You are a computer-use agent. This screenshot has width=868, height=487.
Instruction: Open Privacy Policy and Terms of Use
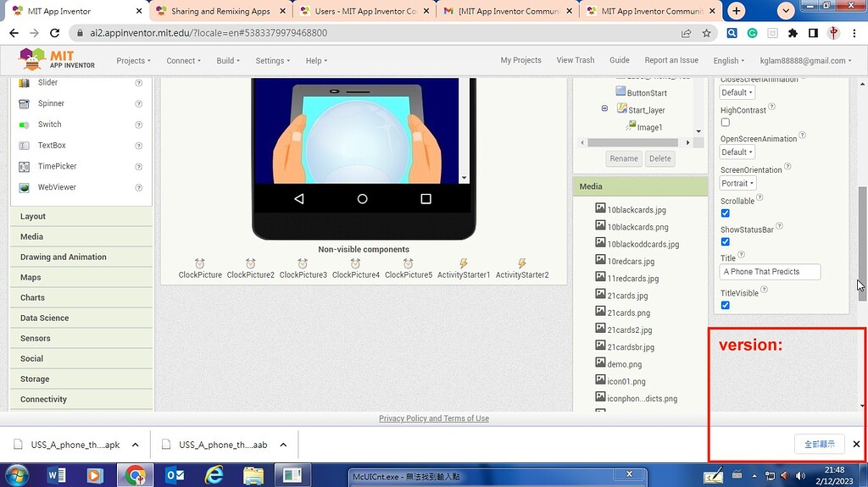[433, 418]
